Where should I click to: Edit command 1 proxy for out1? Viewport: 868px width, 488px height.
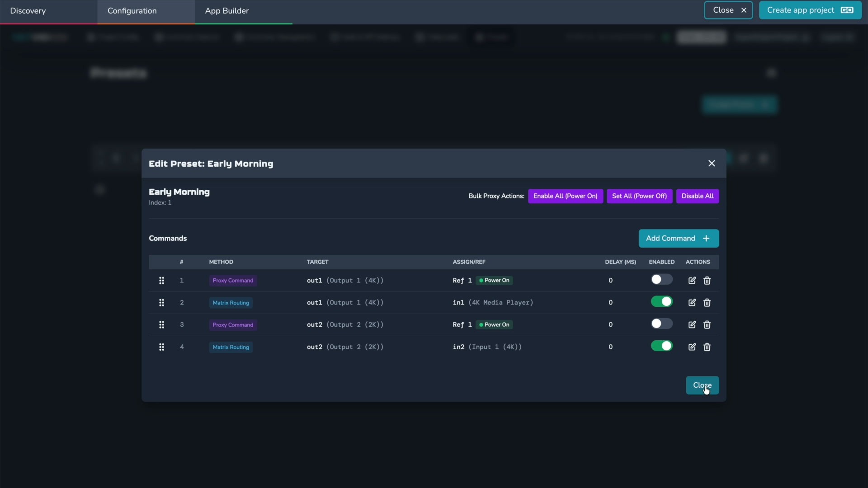[692, 281]
